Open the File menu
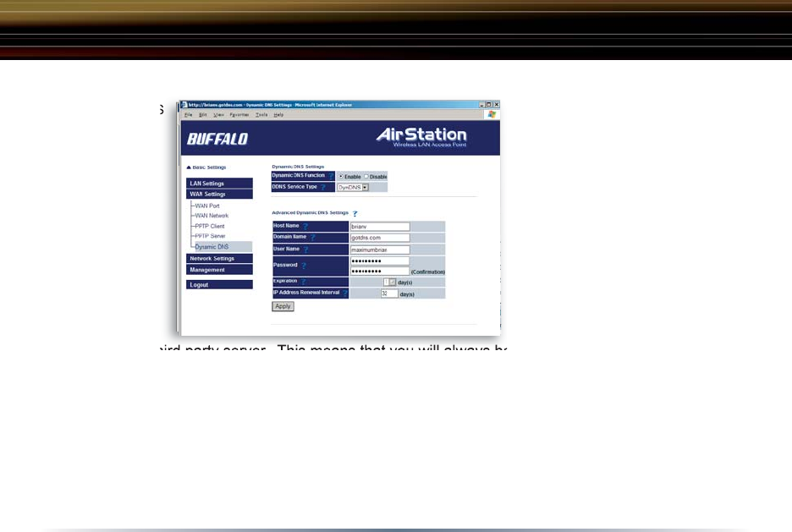The image size is (792, 532). pos(189,115)
